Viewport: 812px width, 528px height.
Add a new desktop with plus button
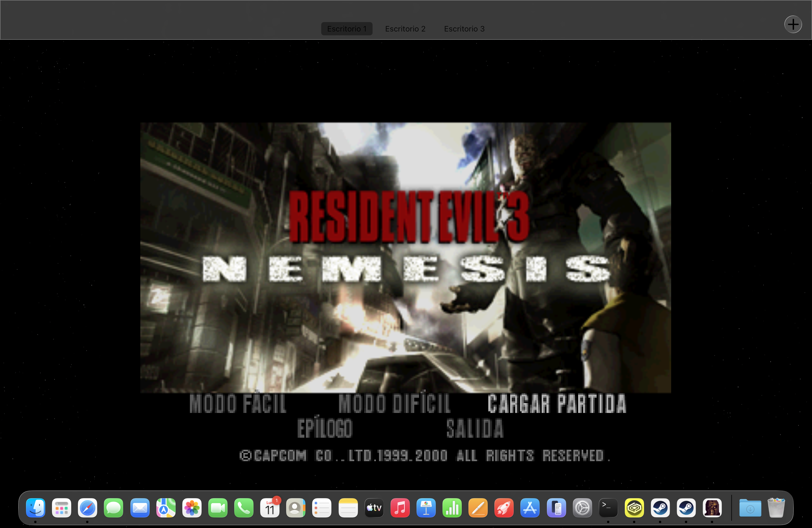pyautogui.click(x=793, y=24)
